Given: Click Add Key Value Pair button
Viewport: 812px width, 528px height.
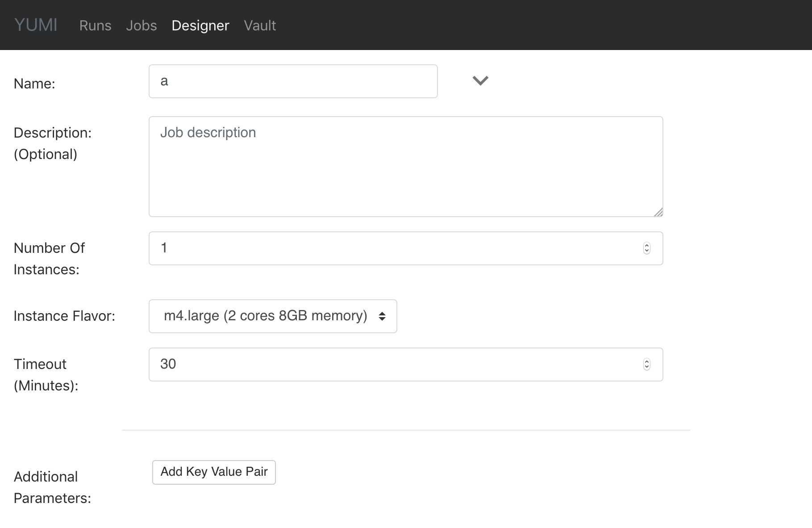Looking at the screenshot, I should (x=214, y=472).
